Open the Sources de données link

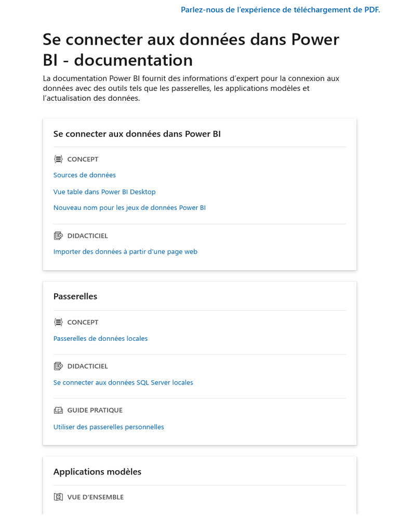coord(85,175)
